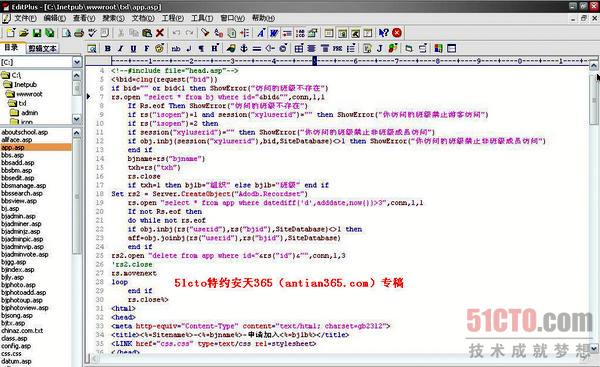Screen dimensions: 600x367
Task: Apply Italic tag with I icon
Action: tap(121, 48)
